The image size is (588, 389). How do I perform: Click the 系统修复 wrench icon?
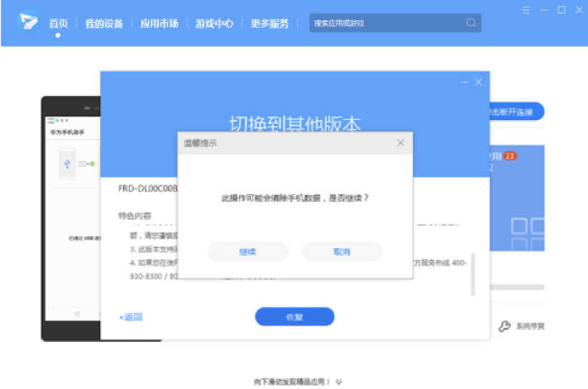pos(504,326)
